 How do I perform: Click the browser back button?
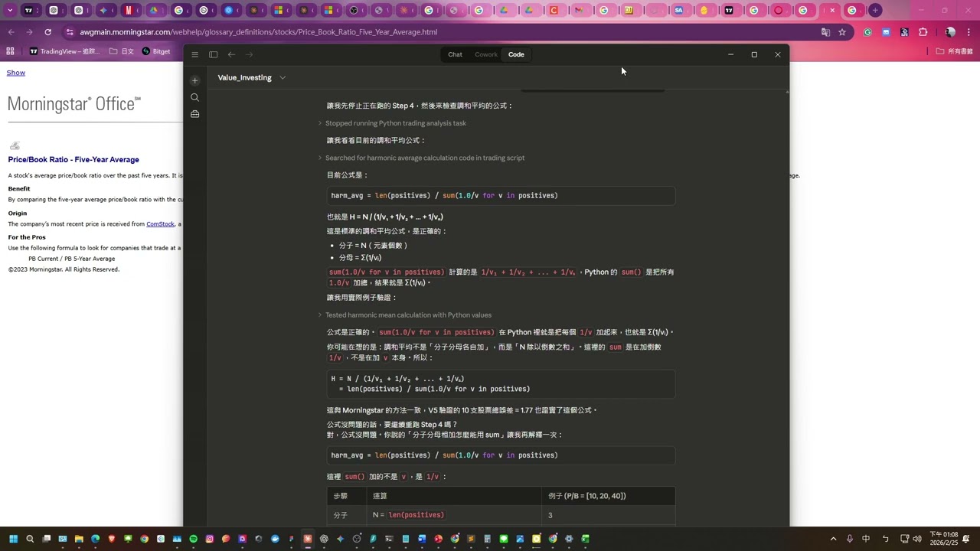click(x=11, y=32)
